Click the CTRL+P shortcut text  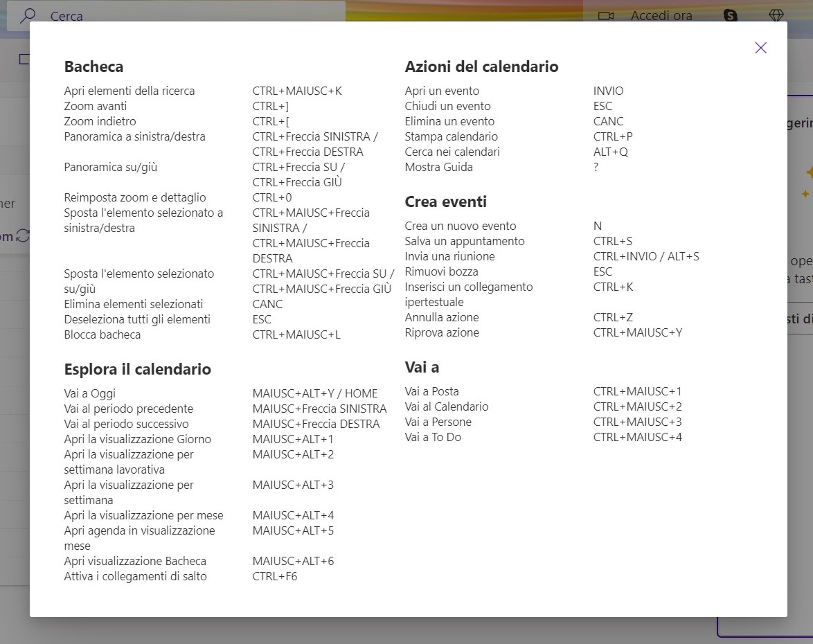pos(613,136)
